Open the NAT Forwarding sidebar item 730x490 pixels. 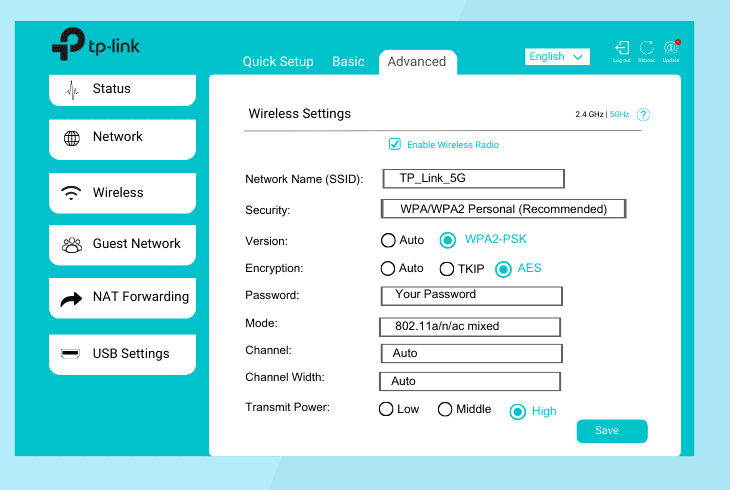(122, 298)
